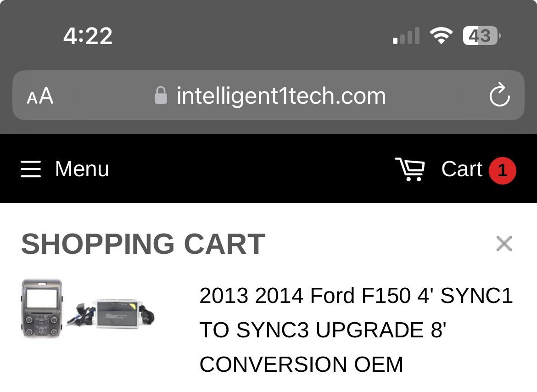This screenshot has height=392, width=537.
Task: Select the address bar area
Action: click(x=268, y=95)
